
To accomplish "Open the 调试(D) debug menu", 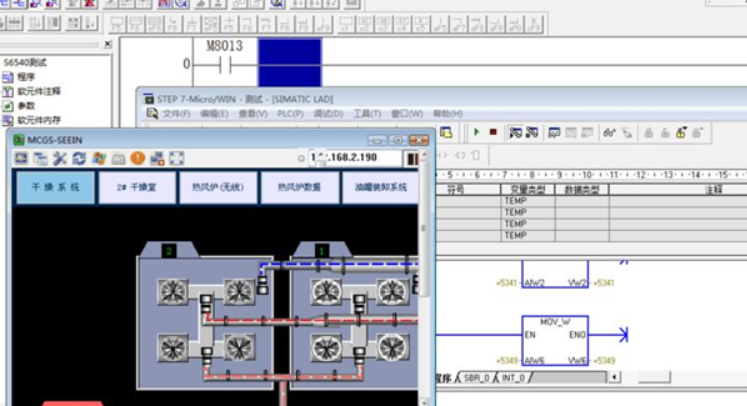I will 328,114.
